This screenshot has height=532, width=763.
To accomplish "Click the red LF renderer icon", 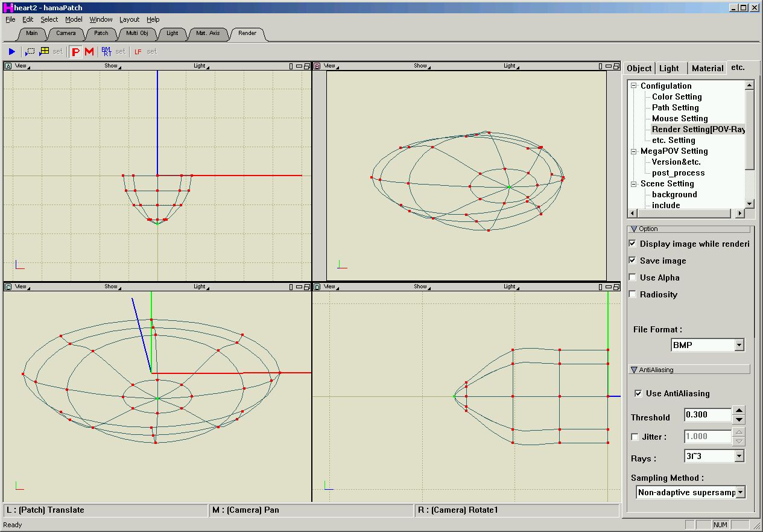I will pyautogui.click(x=138, y=52).
